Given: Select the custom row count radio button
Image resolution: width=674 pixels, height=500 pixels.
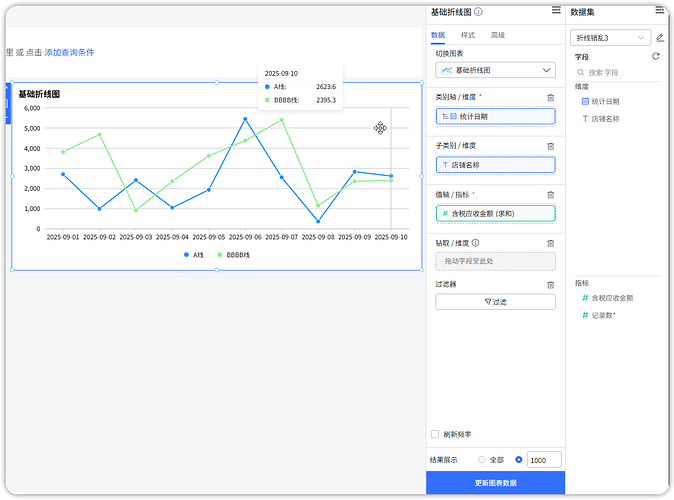Looking at the screenshot, I should (519, 460).
